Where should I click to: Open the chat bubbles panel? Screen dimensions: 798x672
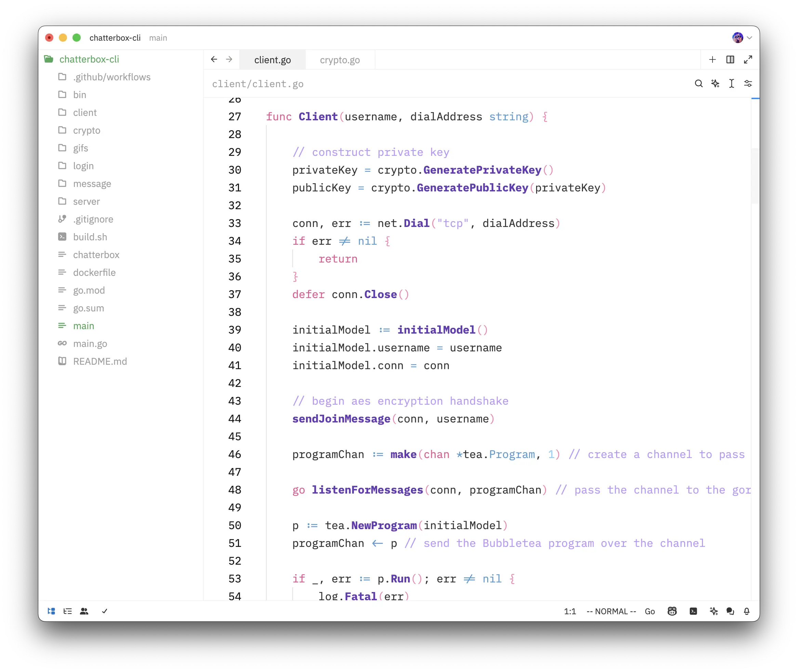(730, 611)
